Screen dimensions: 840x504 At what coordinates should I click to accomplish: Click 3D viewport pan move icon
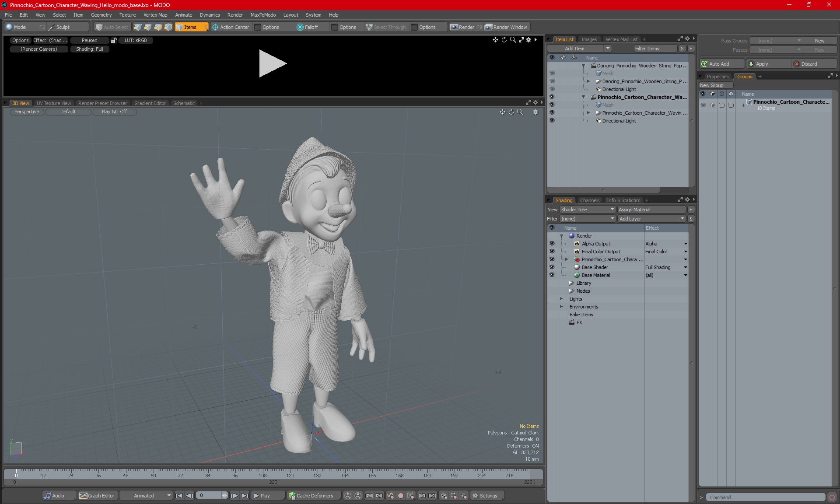pyautogui.click(x=502, y=112)
